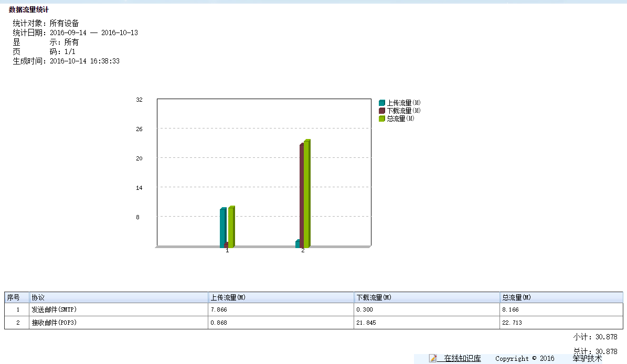Screen dimensions: 627x364
Task: Click the teal upload bar for group 1
Action: 222,228
